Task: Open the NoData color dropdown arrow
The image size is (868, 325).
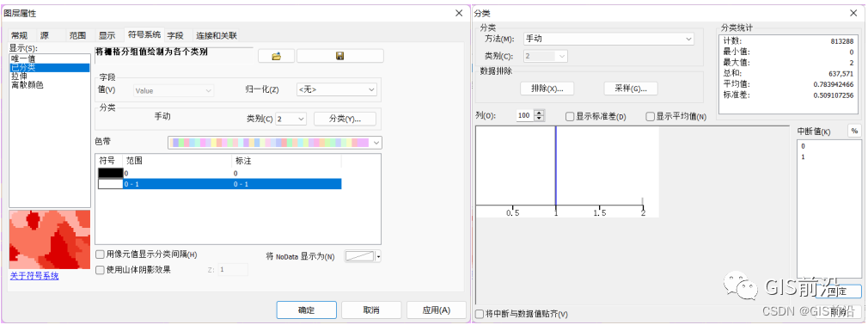Action: pos(379,256)
